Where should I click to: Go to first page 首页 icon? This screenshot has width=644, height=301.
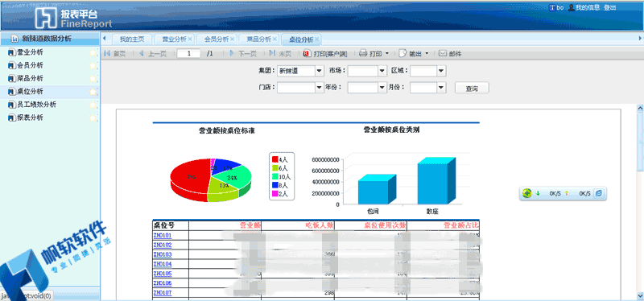coord(108,53)
